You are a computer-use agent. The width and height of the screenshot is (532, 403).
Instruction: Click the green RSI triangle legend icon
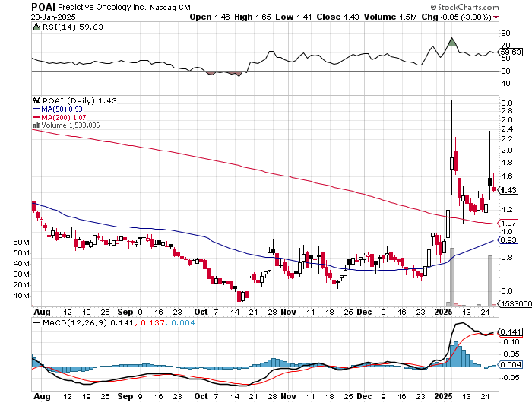36,27
